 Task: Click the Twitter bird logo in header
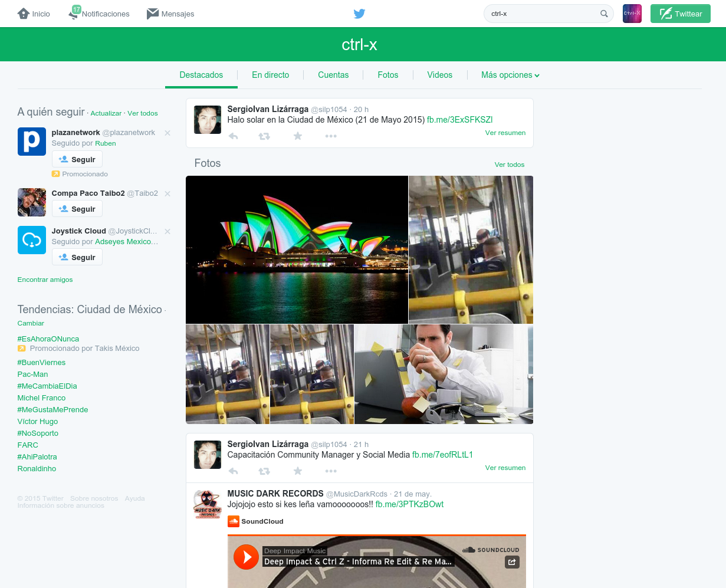point(359,14)
